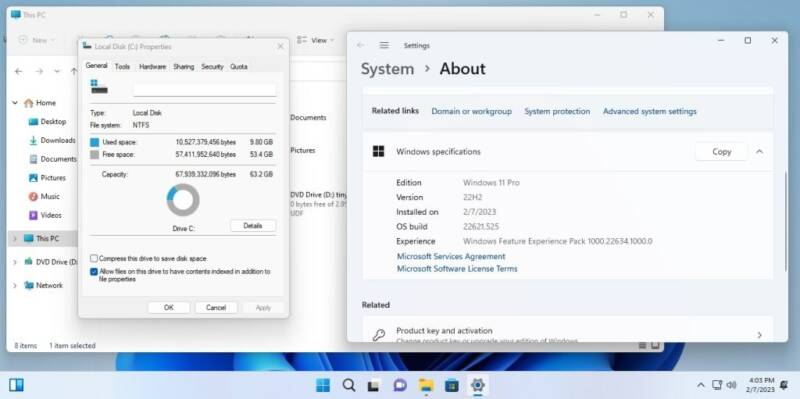Select Home in the Explorer sidebar

tap(40, 103)
